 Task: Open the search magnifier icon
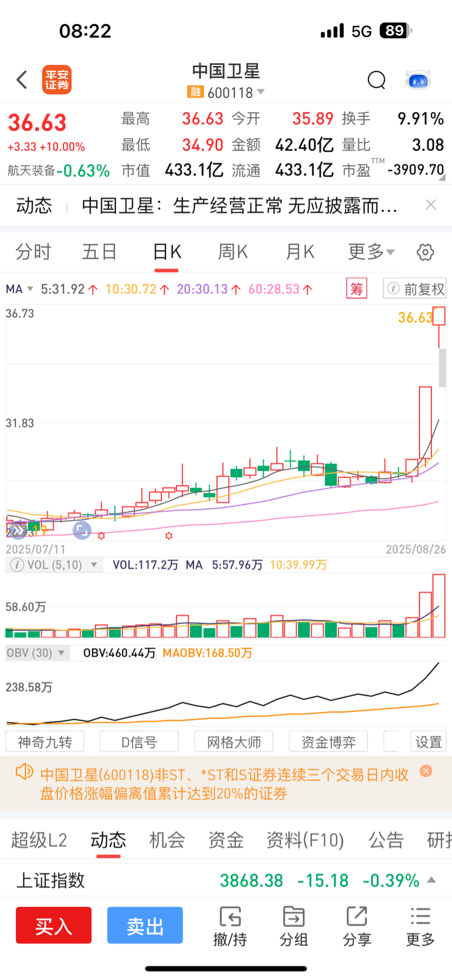coord(376,79)
